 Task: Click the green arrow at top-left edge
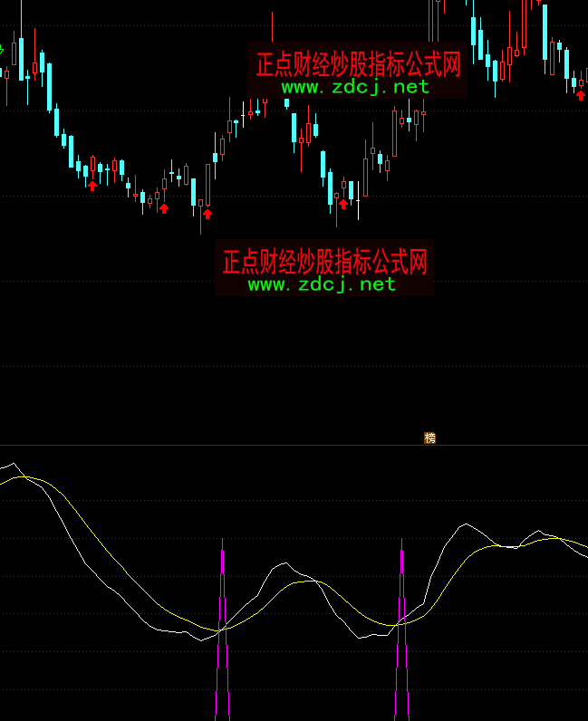tap(3, 48)
